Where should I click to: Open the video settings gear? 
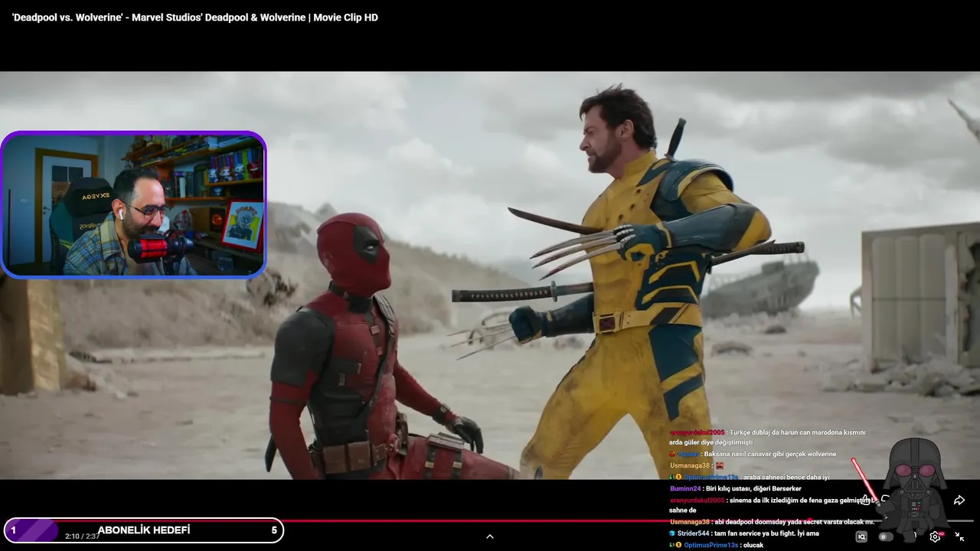click(x=935, y=537)
